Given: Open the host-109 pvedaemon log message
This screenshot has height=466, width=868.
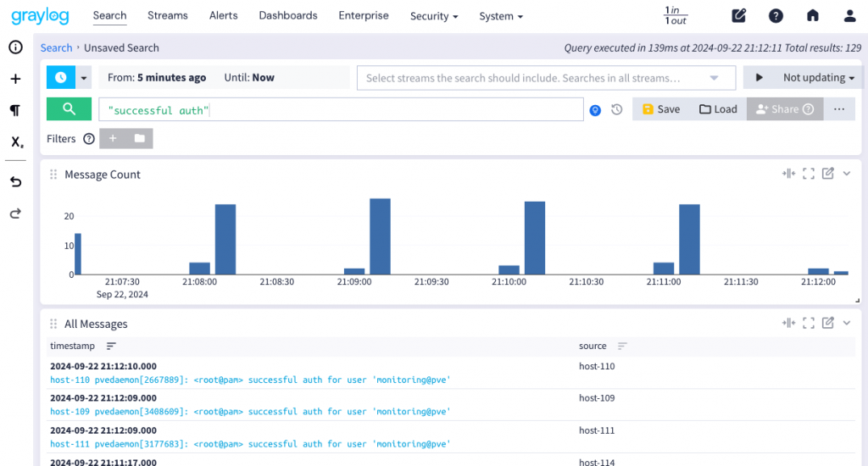Looking at the screenshot, I should tap(250, 411).
